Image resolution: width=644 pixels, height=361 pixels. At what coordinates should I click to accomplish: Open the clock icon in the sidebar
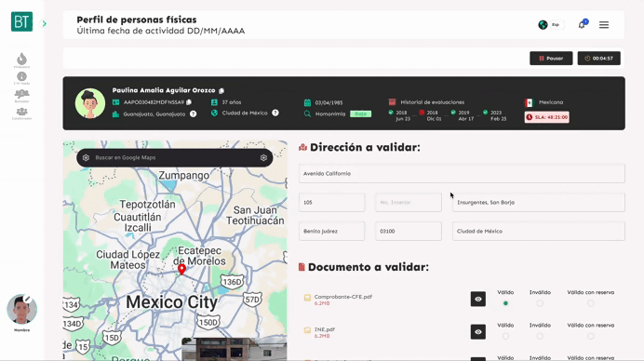21,77
